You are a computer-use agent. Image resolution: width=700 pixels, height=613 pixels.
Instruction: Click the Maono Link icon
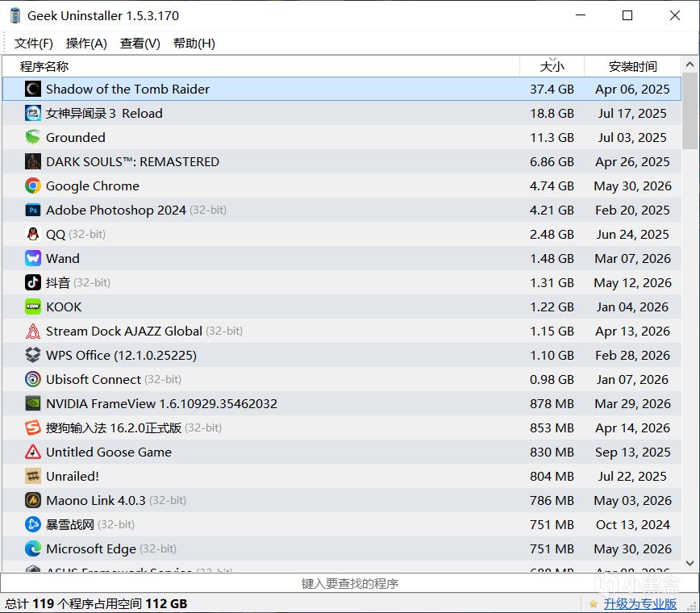(32, 500)
